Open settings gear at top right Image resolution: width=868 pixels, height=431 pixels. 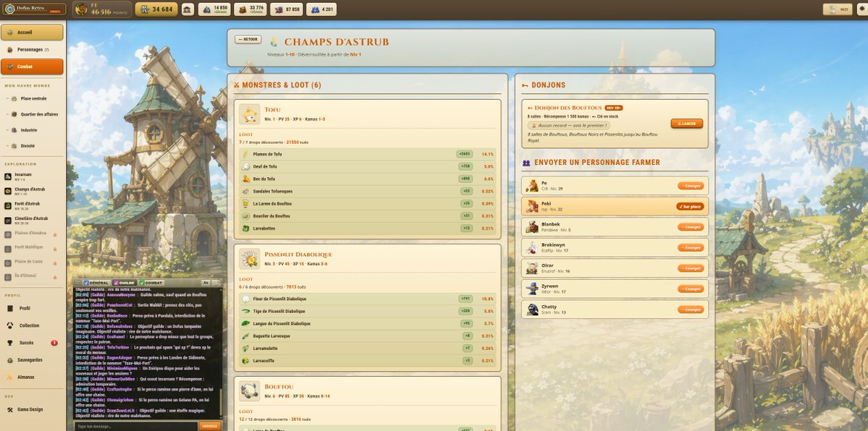(862, 9)
